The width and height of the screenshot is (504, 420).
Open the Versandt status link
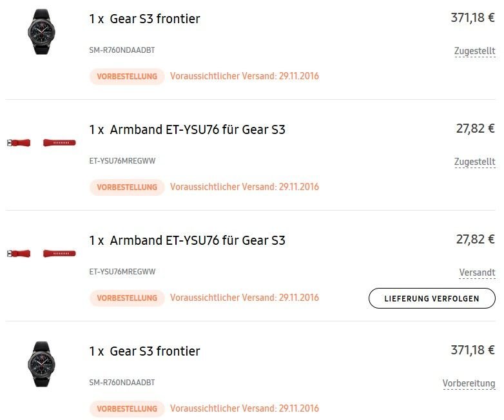[x=477, y=272]
